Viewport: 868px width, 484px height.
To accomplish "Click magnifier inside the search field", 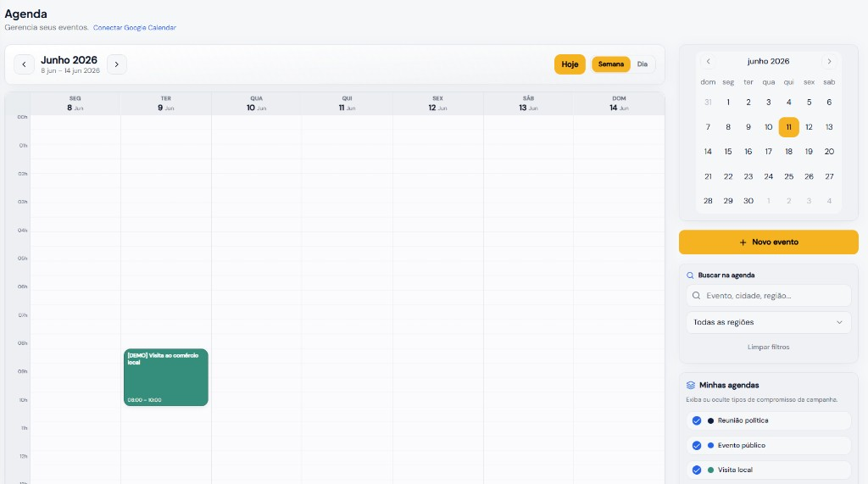I will [x=697, y=296].
